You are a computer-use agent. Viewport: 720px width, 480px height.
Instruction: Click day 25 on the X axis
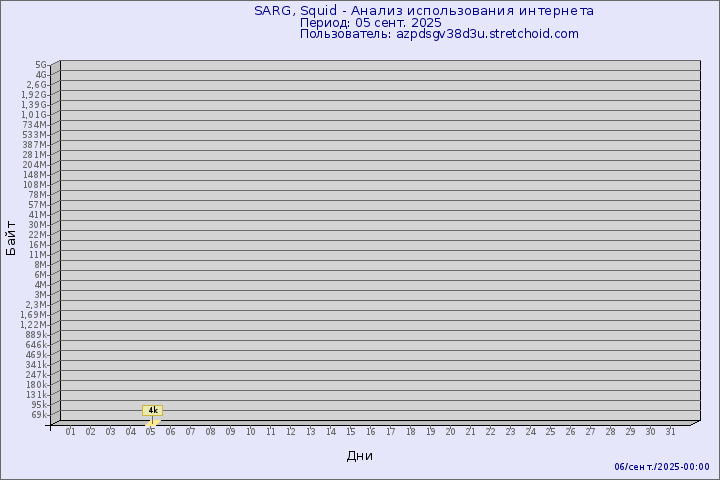550,432
